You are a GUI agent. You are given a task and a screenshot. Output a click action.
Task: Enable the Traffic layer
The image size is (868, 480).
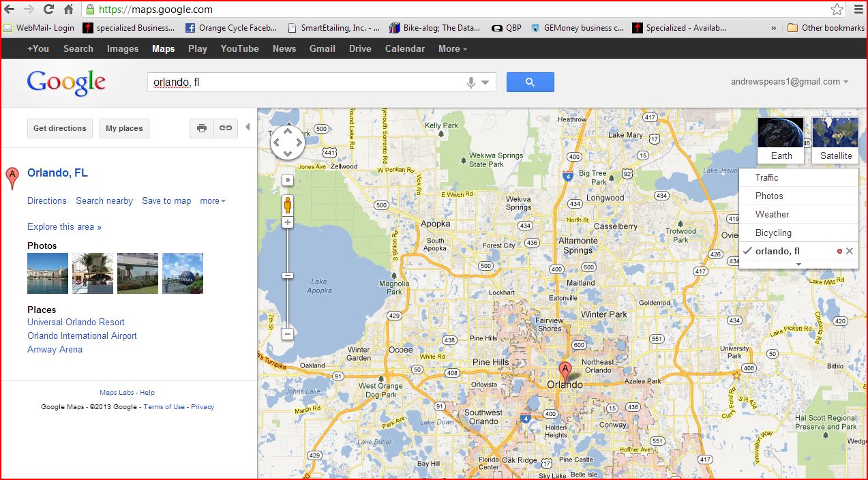[766, 177]
